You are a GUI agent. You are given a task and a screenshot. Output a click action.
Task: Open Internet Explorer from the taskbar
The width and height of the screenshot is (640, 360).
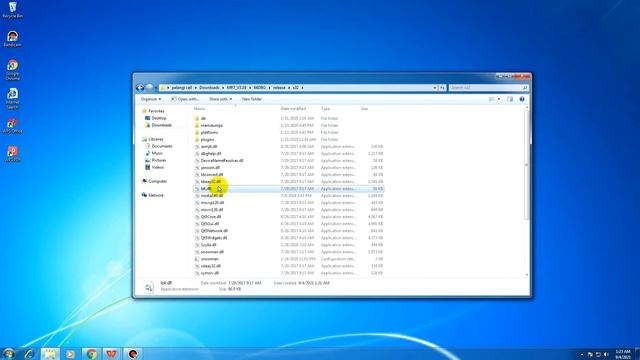(29, 354)
